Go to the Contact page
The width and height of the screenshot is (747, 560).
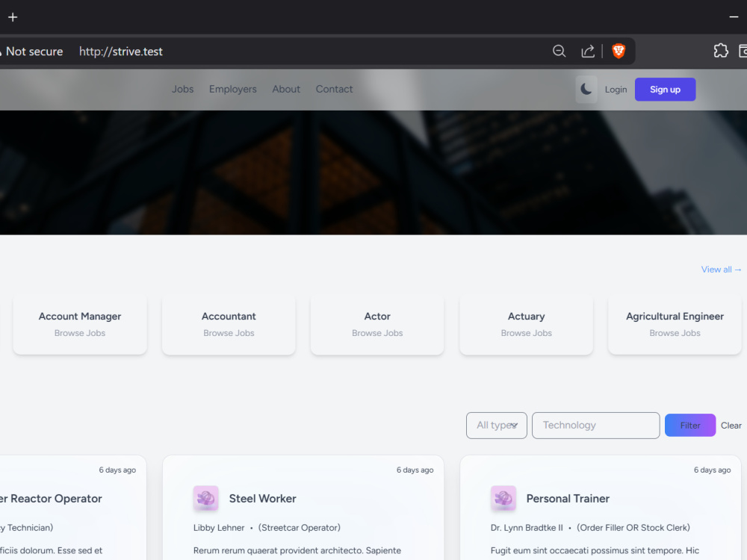click(x=335, y=89)
